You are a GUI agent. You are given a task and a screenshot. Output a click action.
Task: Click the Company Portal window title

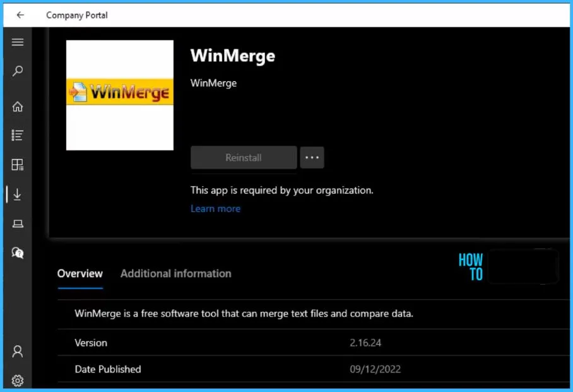77,15
